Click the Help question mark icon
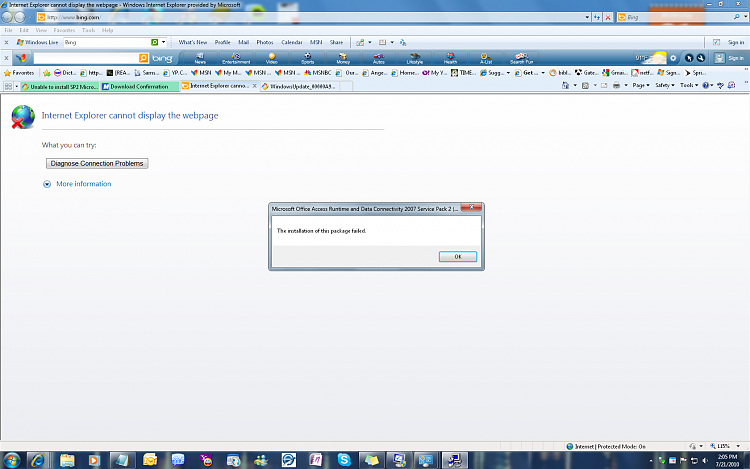The height and width of the screenshot is (469, 750). [x=706, y=85]
